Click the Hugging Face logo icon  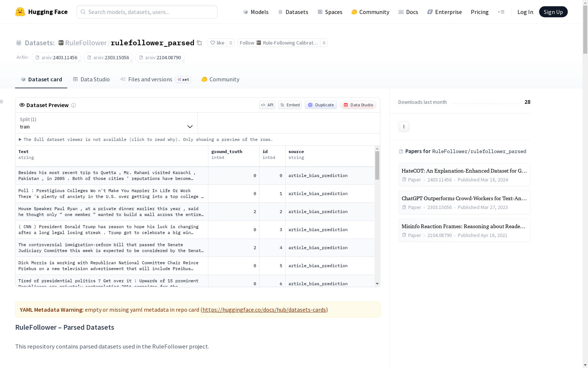coord(20,12)
